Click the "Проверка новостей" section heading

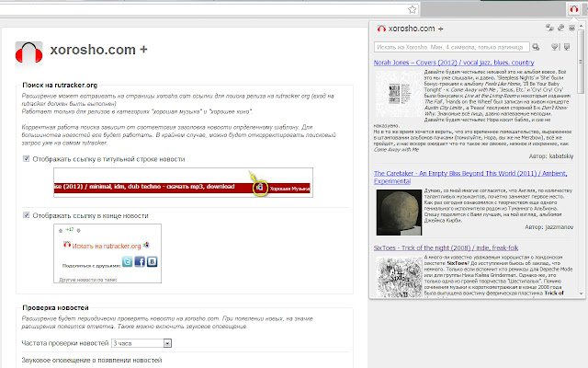point(55,308)
